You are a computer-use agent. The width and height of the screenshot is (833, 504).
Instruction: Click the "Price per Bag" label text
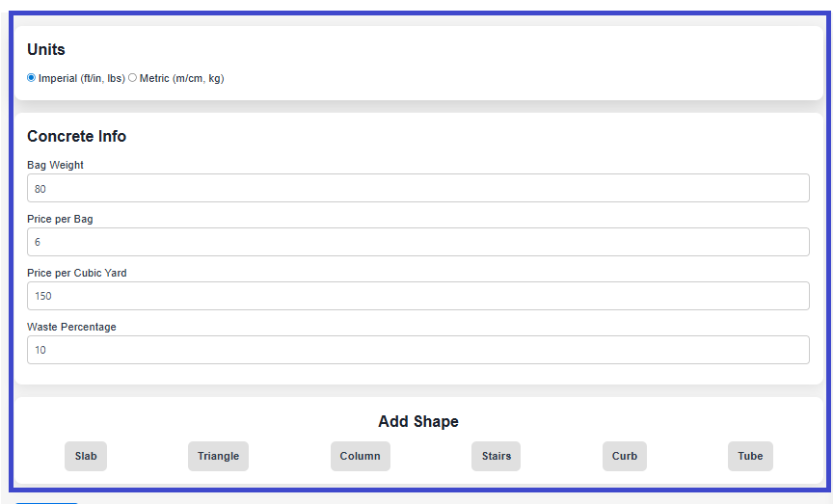click(x=60, y=219)
